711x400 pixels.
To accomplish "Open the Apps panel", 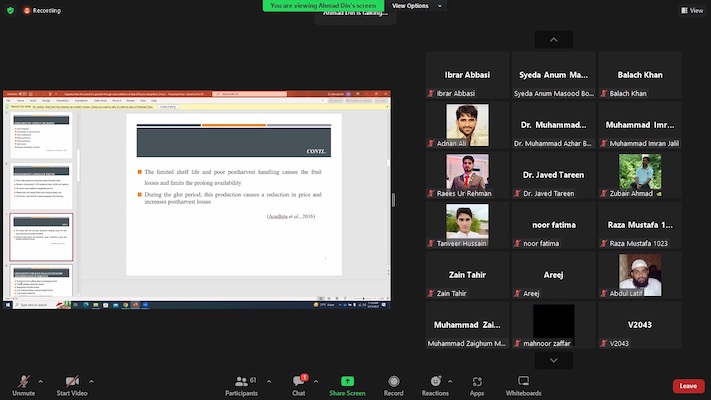I will point(477,385).
